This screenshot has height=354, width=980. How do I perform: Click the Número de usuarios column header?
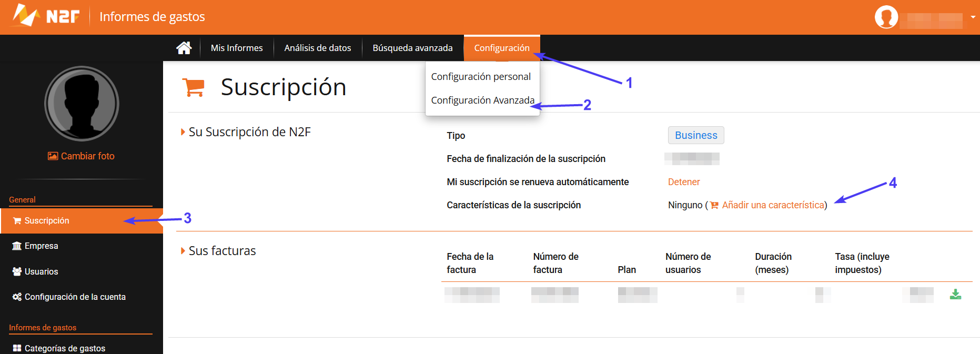click(688, 263)
